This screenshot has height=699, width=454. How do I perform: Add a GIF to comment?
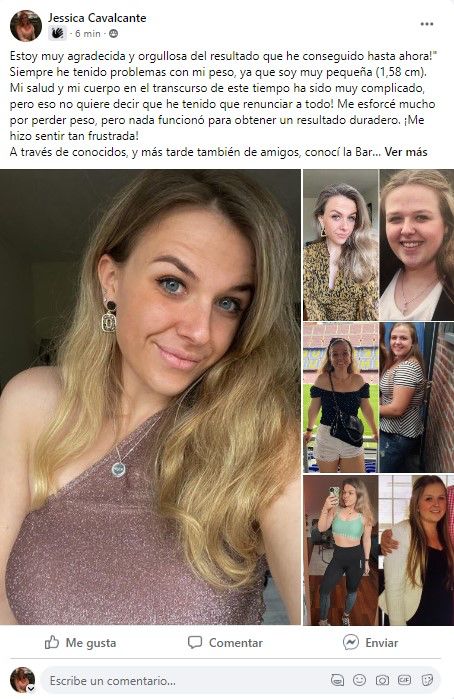pyautogui.click(x=404, y=680)
